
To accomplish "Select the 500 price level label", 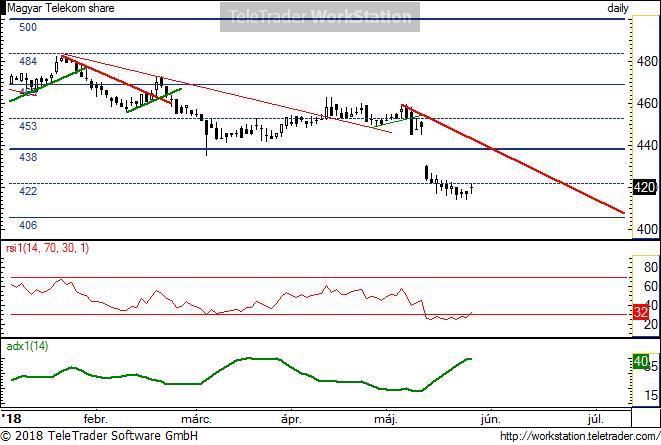I will [x=28, y=27].
